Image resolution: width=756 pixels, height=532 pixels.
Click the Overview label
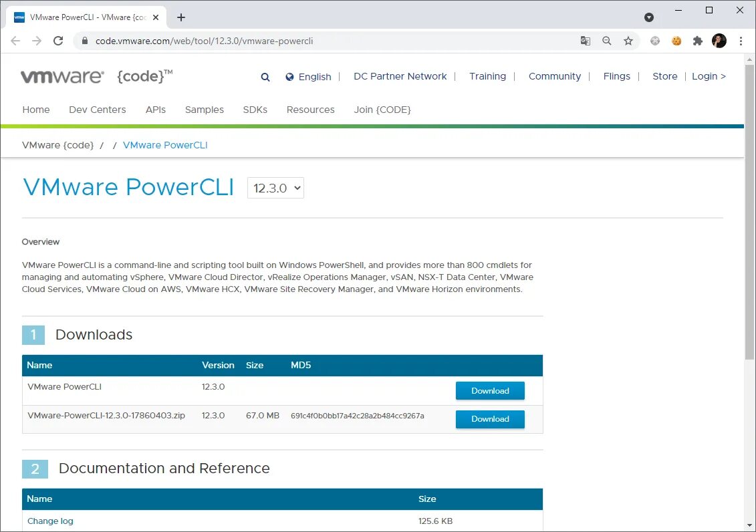[x=41, y=242]
